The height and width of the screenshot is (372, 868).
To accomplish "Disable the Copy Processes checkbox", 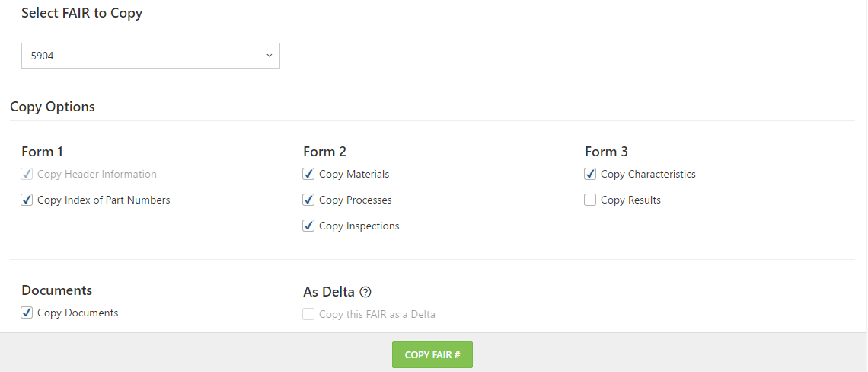I will click(308, 200).
